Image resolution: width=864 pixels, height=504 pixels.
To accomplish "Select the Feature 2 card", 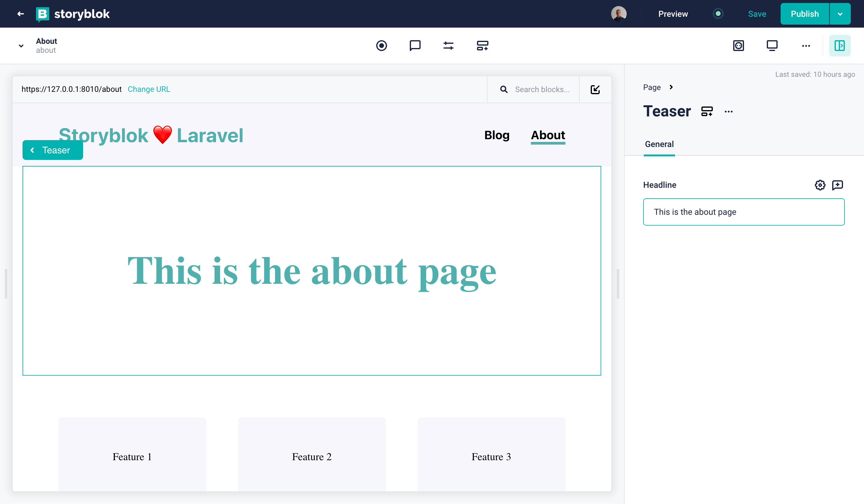I will coord(312,454).
